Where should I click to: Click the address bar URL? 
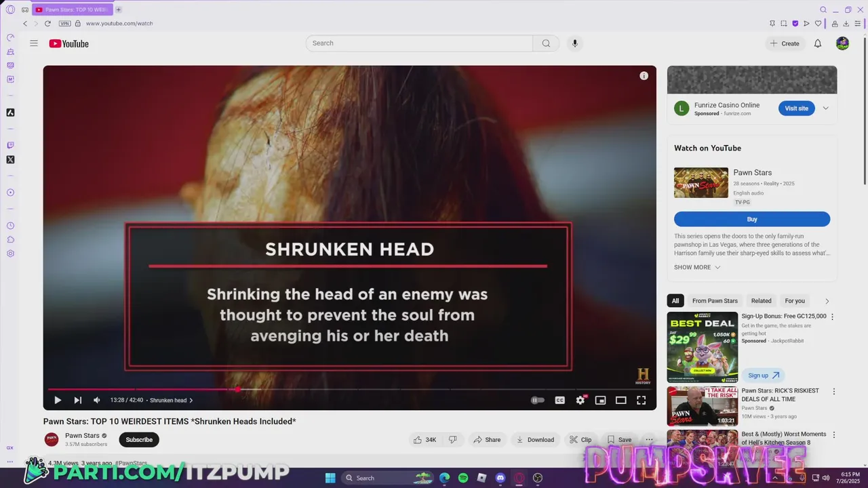[119, 23]
